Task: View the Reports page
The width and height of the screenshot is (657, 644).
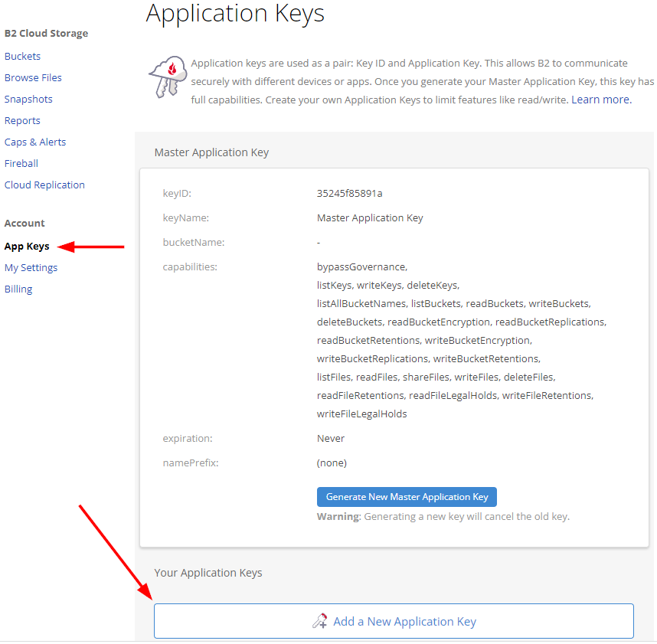Action: pyautogui.click(x=22, y=121)
